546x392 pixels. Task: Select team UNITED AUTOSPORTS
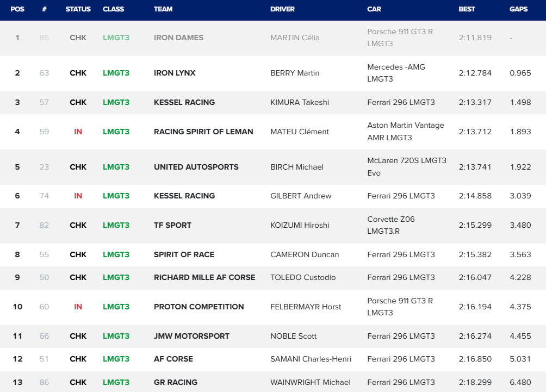[196, 167]
